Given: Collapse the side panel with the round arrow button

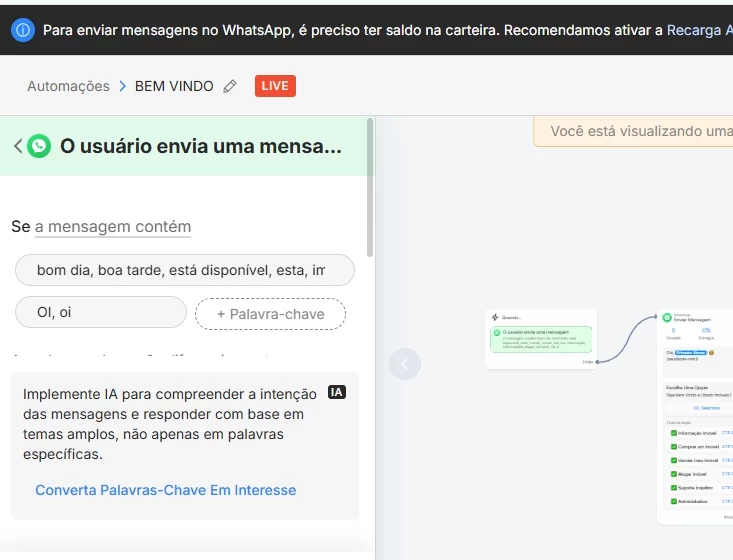Looking at the screenshot, I should [x=405, y=364].
